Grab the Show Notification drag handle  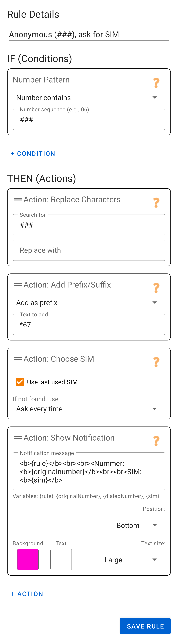click(18, 437)
